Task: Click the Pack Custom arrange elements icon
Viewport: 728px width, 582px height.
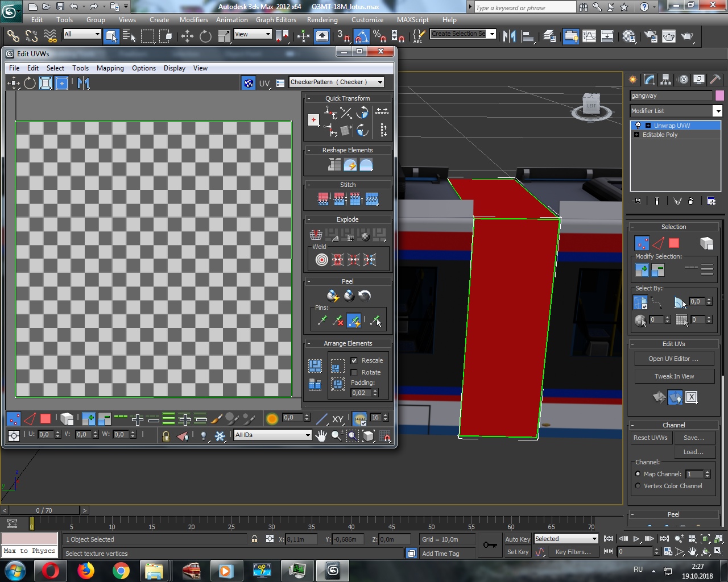Action: (x=315, y=365)
